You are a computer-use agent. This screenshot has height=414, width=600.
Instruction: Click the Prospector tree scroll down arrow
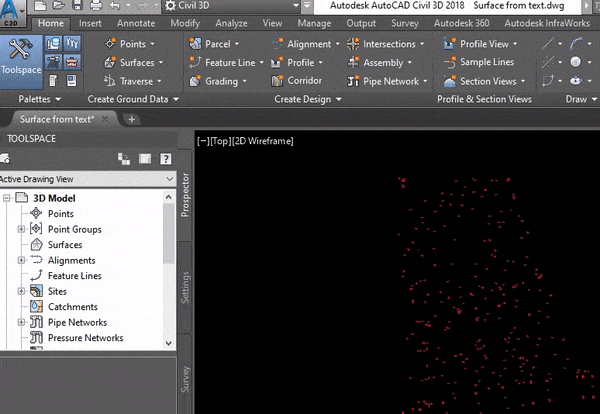pos(169,343)
